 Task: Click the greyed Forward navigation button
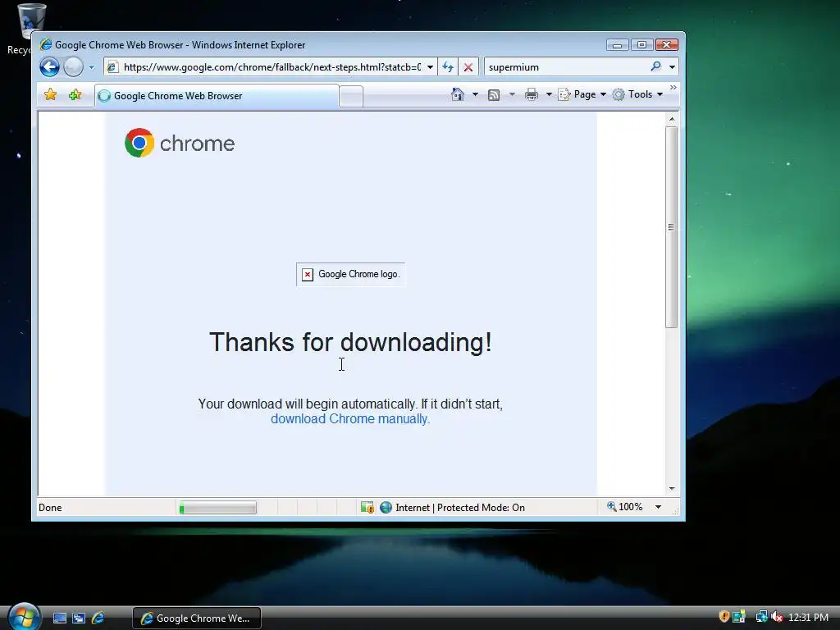coord(73,67)
